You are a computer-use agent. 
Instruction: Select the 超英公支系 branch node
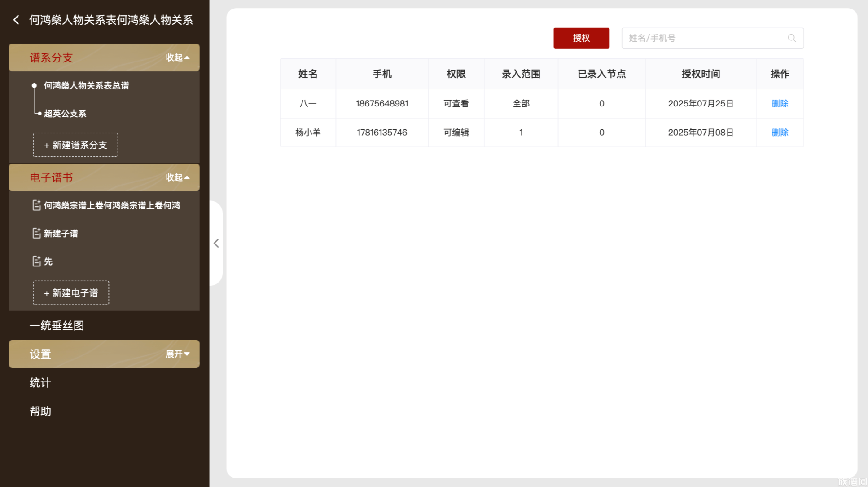coord(65,114)
